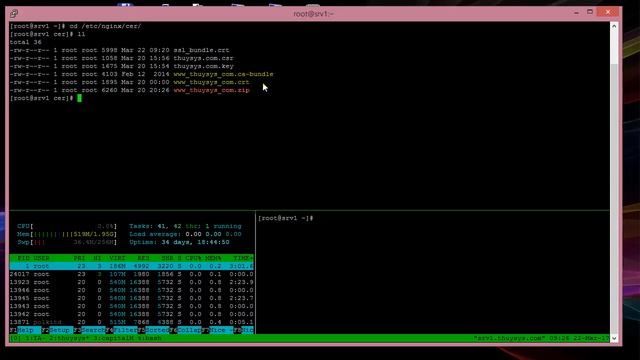Click file name ssl_bundle.crt in listing
The height and width of the screenshot is (360, 640).
(201, 50)
